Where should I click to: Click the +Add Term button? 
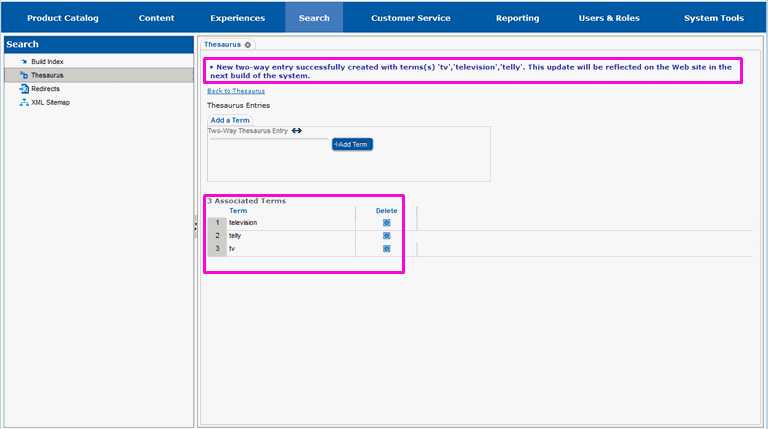(352, 144)
